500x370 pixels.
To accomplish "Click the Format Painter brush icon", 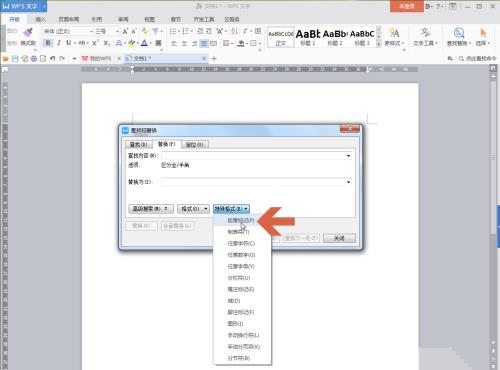I will [28, 32].
